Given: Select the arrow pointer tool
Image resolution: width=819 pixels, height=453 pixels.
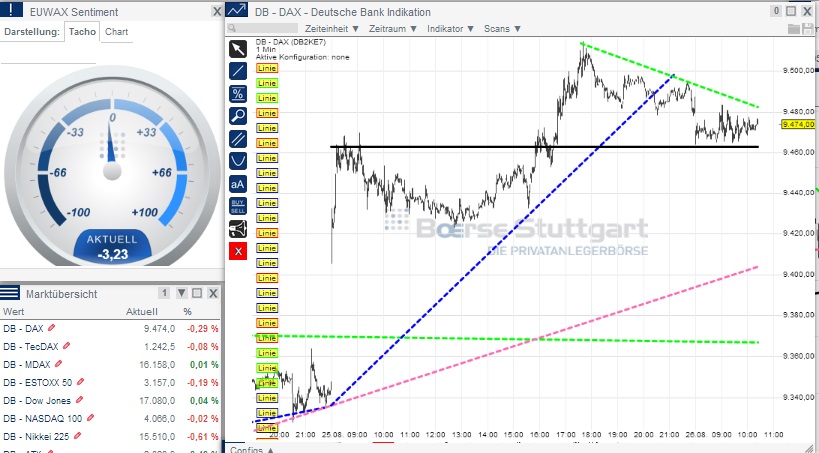Looking at the screenshot, I should [x=238, y=49].
